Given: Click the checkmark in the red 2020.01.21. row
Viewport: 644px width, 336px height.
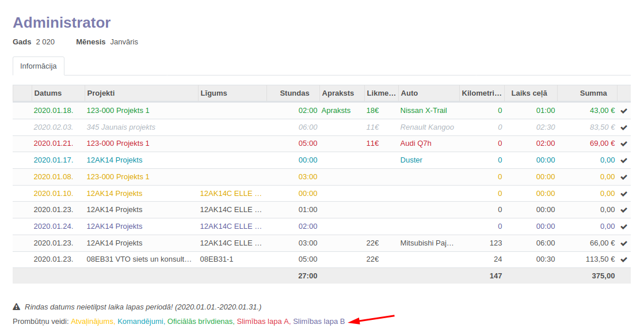Looking at the screenshot, I should click(624, 144).
